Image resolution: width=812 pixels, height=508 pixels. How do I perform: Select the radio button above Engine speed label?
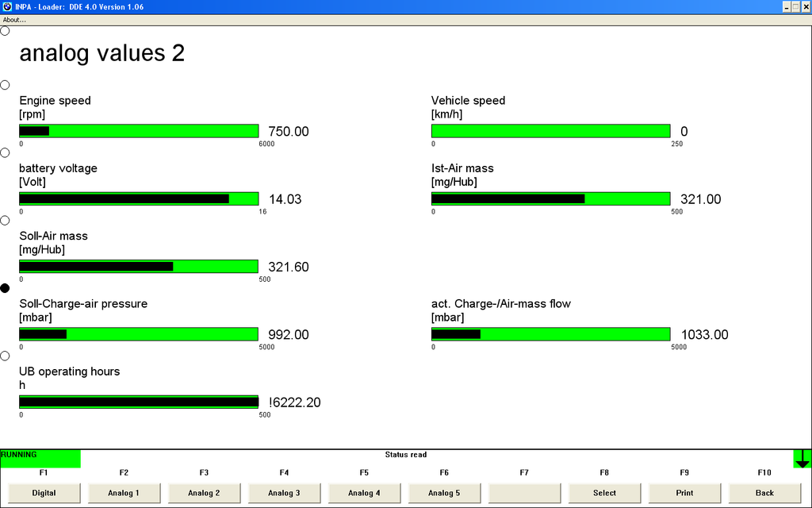pos(5,85)
